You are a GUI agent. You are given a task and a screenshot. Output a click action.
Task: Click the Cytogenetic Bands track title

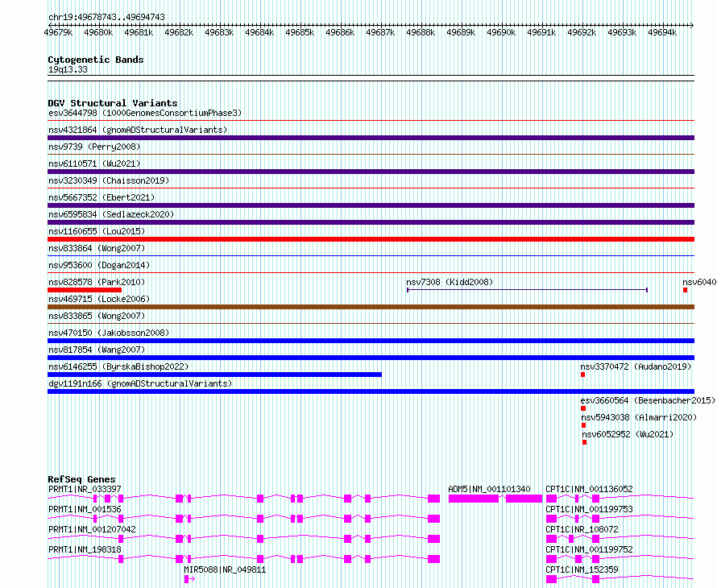(96, 60)
